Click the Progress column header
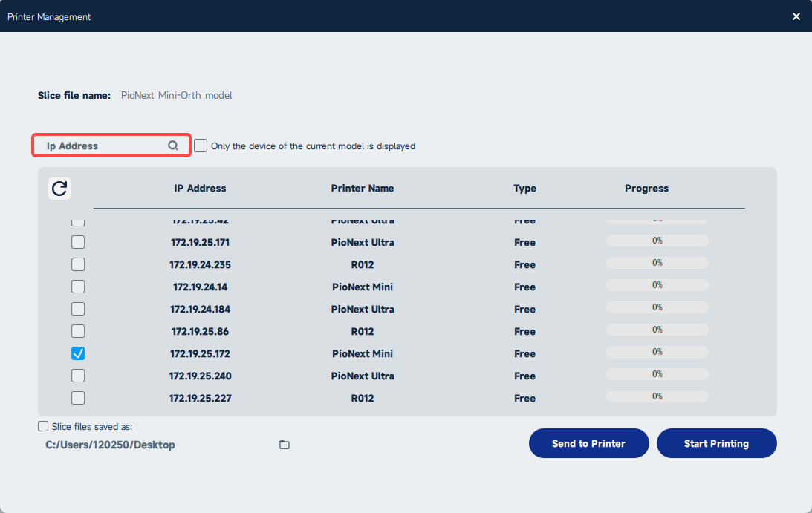The height and width of the screenshot is (513, 812). pyautogui.click(x=646, y=189)
